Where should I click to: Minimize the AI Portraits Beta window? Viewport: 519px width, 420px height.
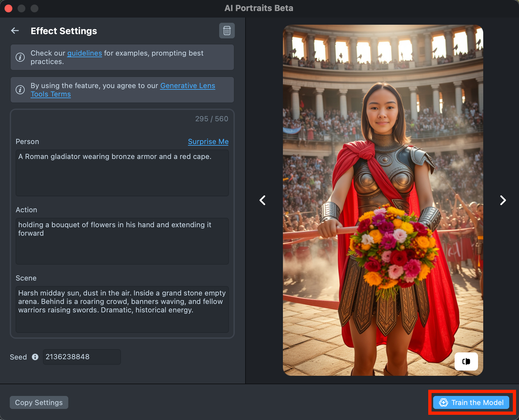click(21, 8)
